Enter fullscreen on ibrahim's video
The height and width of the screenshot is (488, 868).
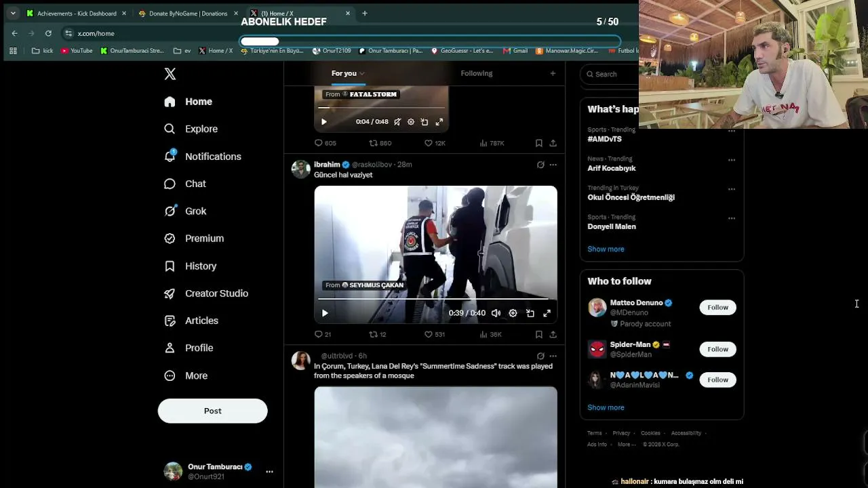click(547, 313)
